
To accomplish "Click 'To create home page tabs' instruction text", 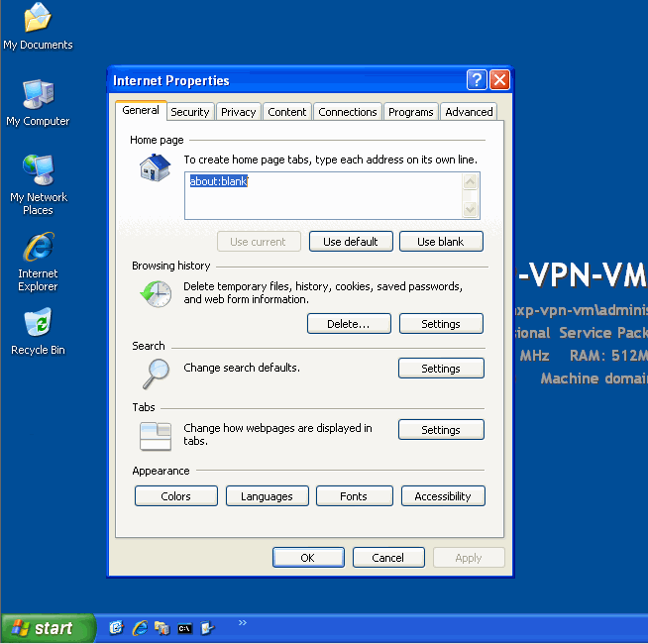I will tap(330, 160).
